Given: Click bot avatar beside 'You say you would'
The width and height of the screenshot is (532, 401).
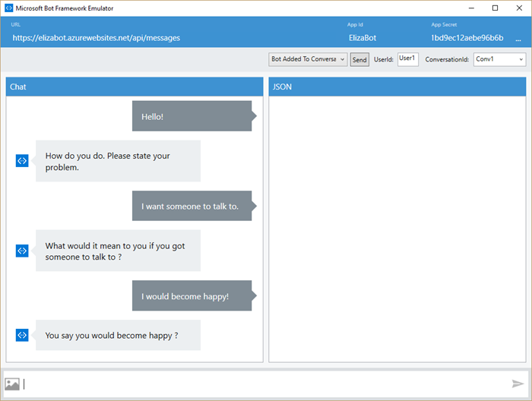Looking at the screenshot, I should coord(22,335).
